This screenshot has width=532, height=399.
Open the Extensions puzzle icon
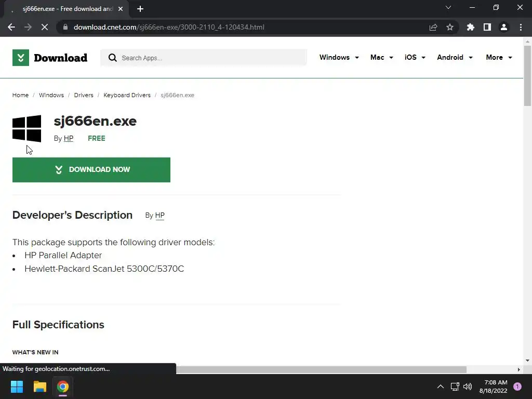coord(471,27)
